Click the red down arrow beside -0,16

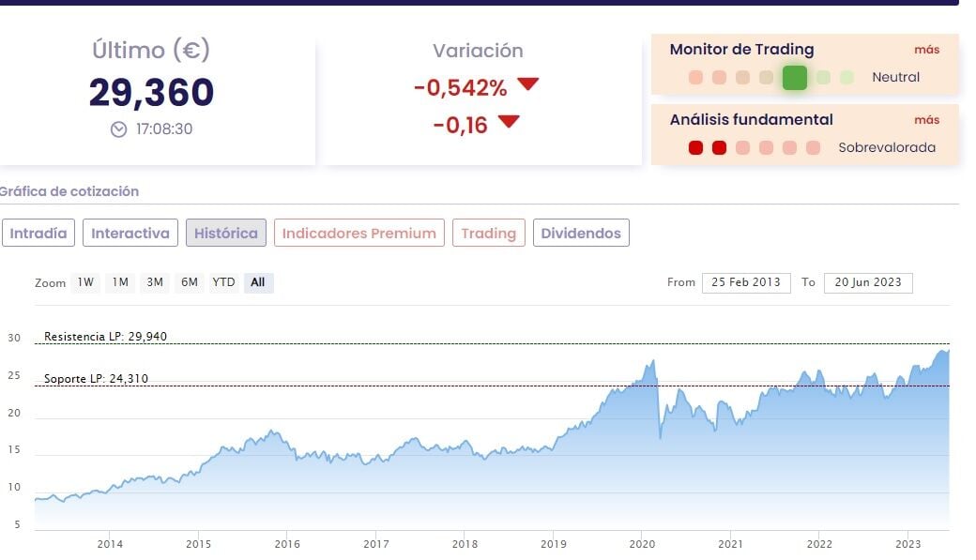tap(509, 121)
